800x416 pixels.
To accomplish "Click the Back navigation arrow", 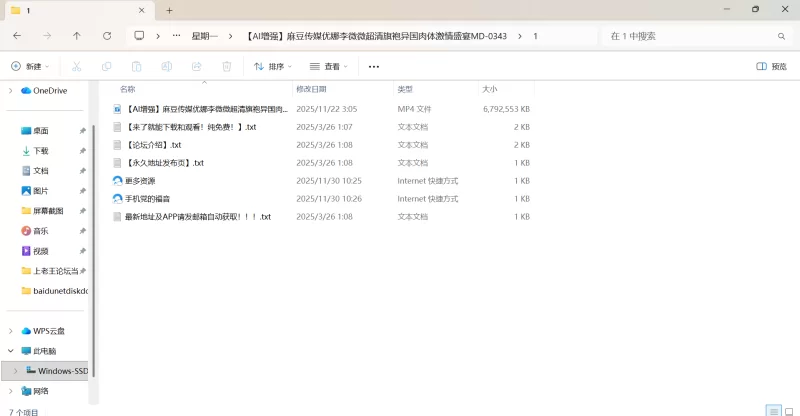I will 17,36.
